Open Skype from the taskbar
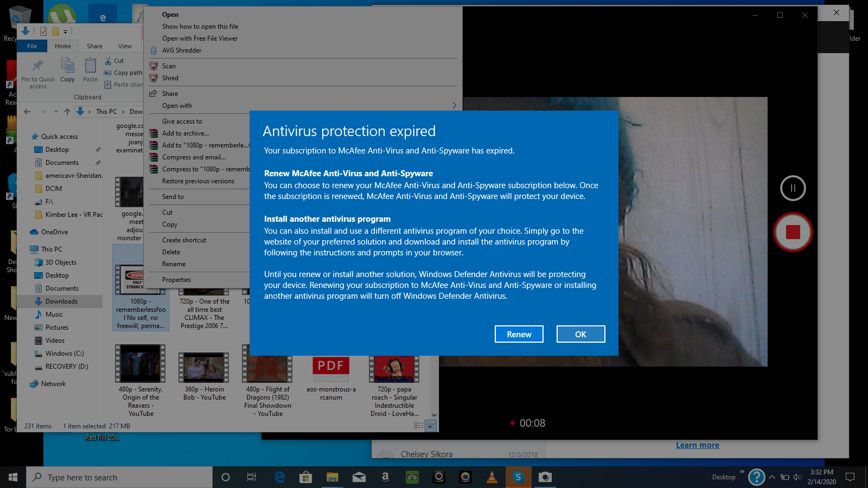The width and height of the screenshot is (868, 488). 519,477
